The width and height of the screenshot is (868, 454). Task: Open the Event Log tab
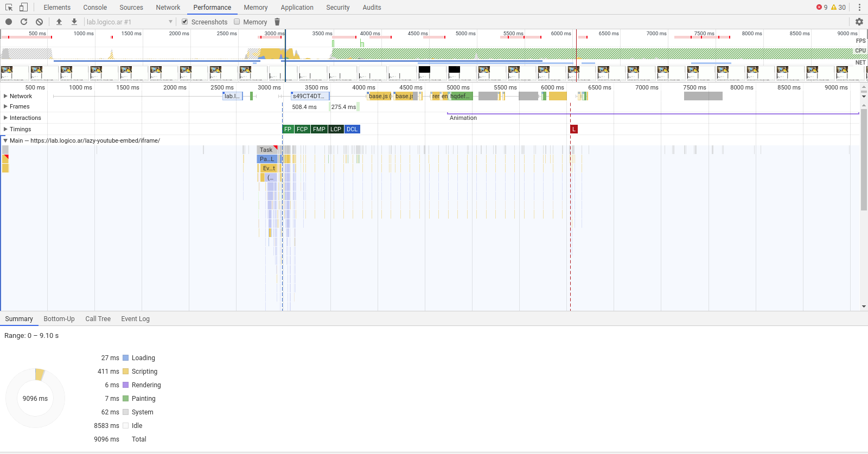point(135,319)
